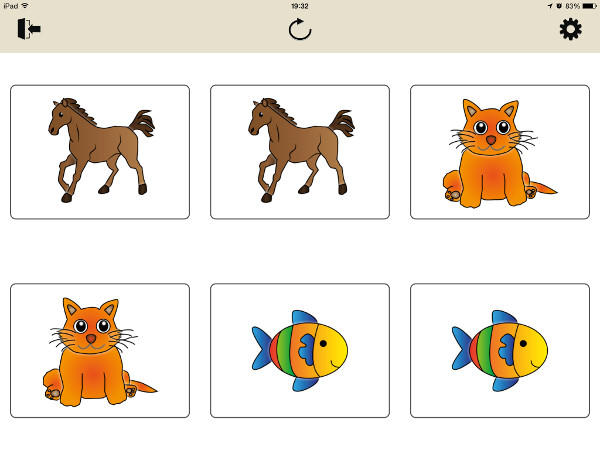
Task: Tap the orange cat card in top row
Action: [500, 152]
